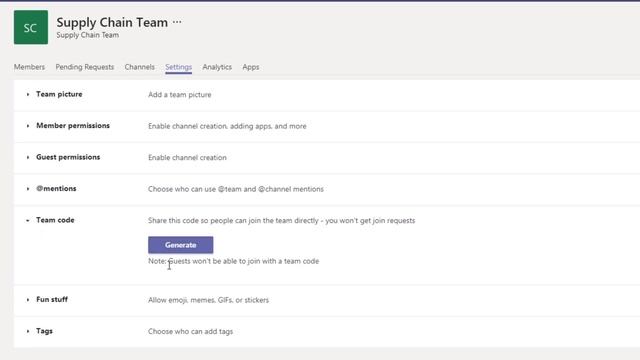Expand the Team picture section arrow
This screenshot has width=640, height=360.
pyautogui.click(x=28, y=94)
